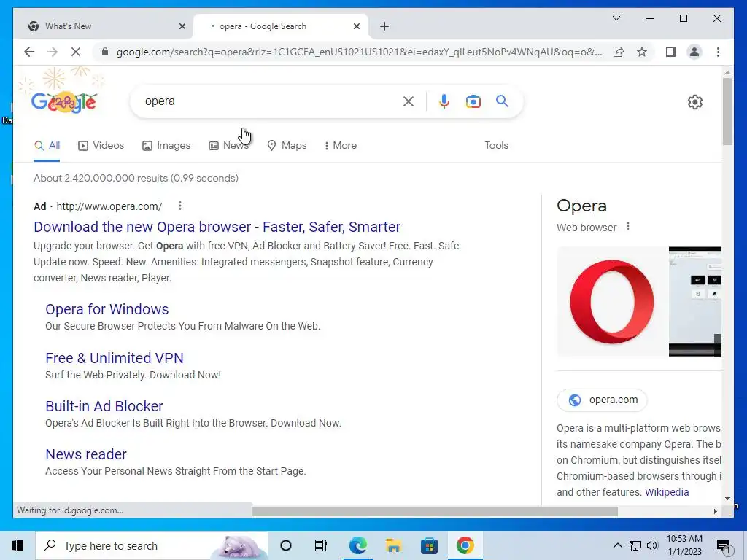
Task: Open Task View on taskbar
Action: 321,545
